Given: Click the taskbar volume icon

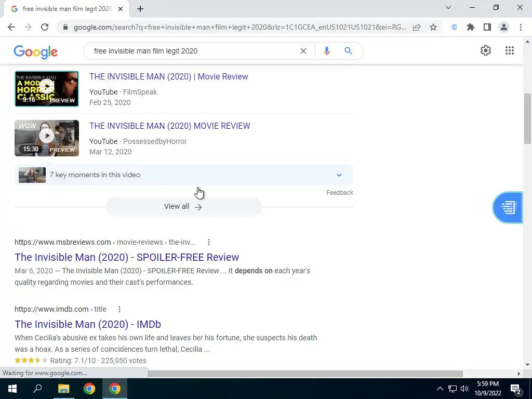Looking at the screenshot, I should 464,389.
